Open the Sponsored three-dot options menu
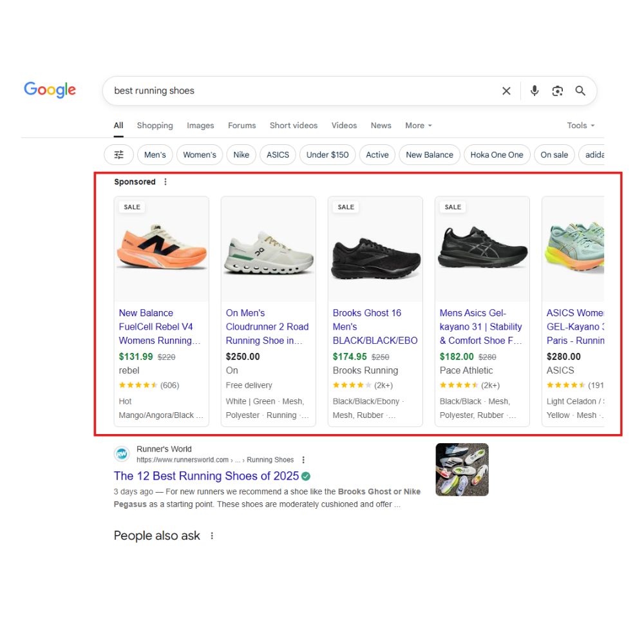The image size is (644, 644). 166,182
